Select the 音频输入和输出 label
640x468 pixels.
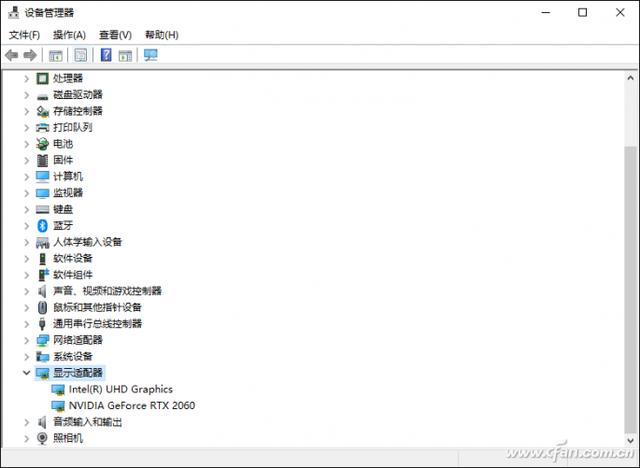click(x=88, y=422)
